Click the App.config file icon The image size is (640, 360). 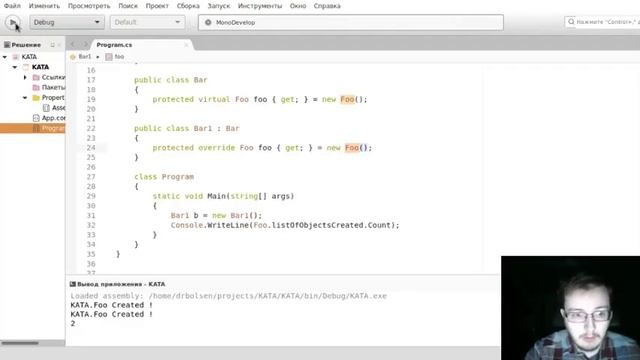tap(36, 118)
